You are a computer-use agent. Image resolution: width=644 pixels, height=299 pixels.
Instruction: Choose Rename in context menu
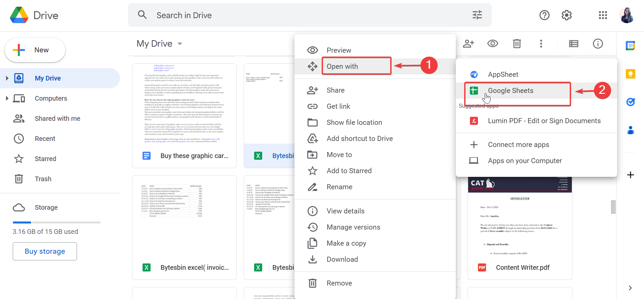coord(375,187)
